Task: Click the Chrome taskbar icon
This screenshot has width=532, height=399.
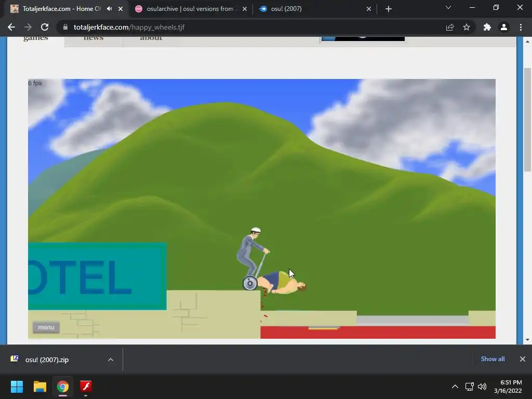Action: pos(63,387)
